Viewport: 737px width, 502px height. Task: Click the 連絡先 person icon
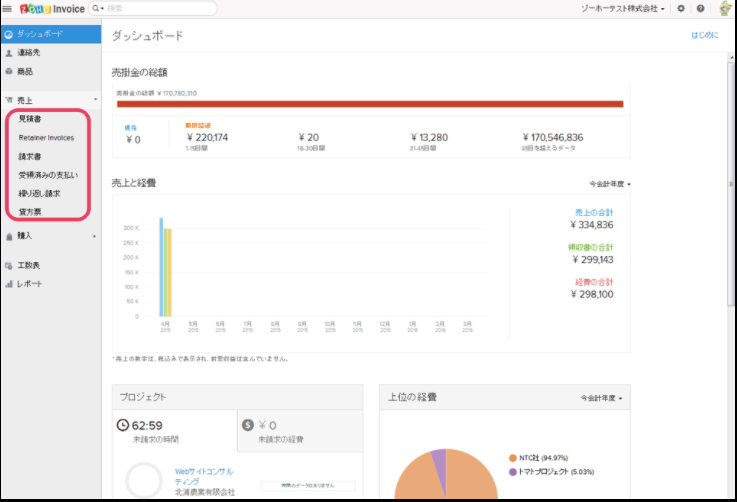point(8,53)
